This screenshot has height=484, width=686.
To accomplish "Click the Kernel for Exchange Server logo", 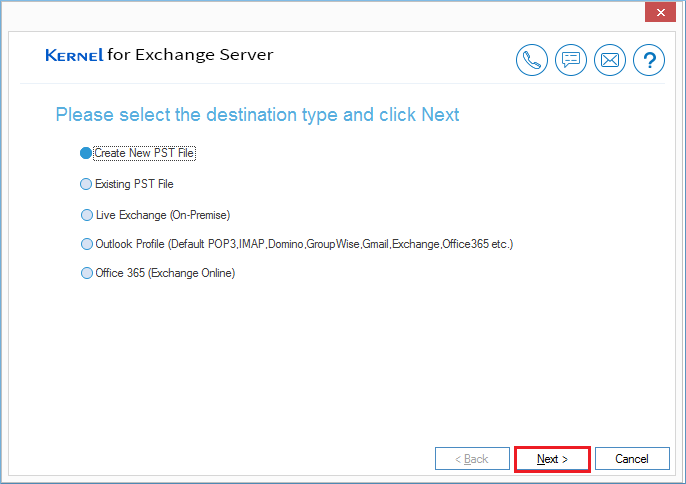I will pos(159,55).
